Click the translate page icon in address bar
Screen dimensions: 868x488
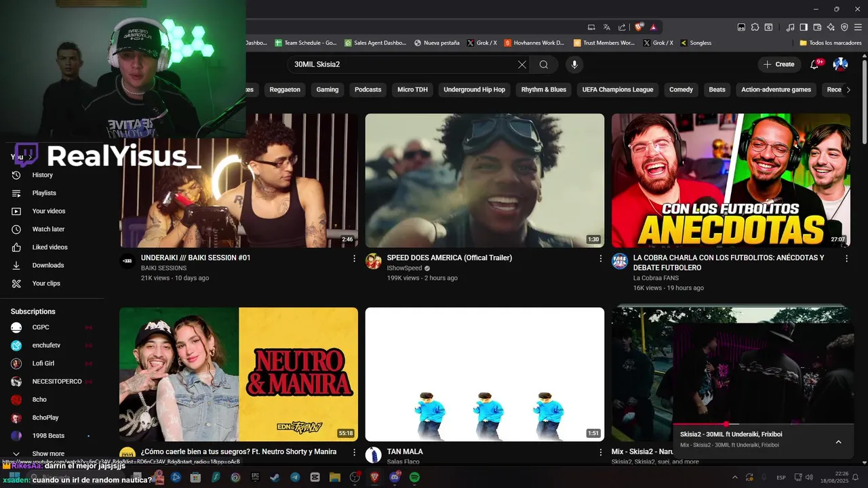click(x=607, y=27)
